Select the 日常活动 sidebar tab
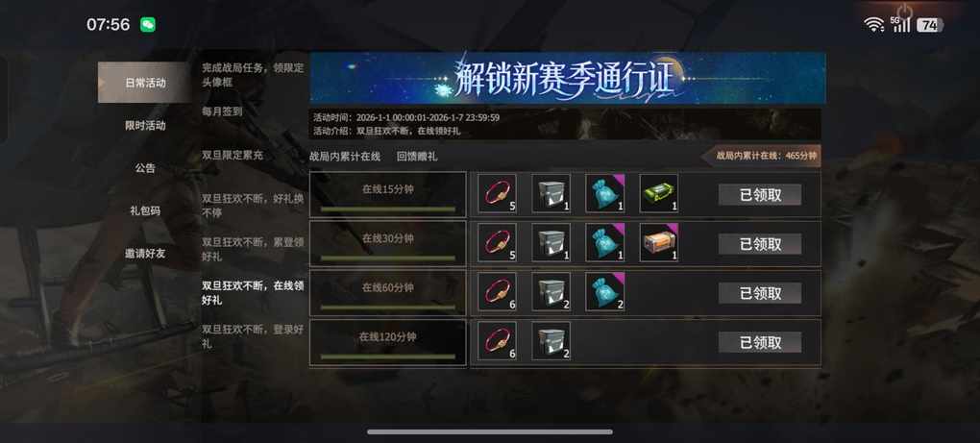980x443 pixels. pos(145,83)
